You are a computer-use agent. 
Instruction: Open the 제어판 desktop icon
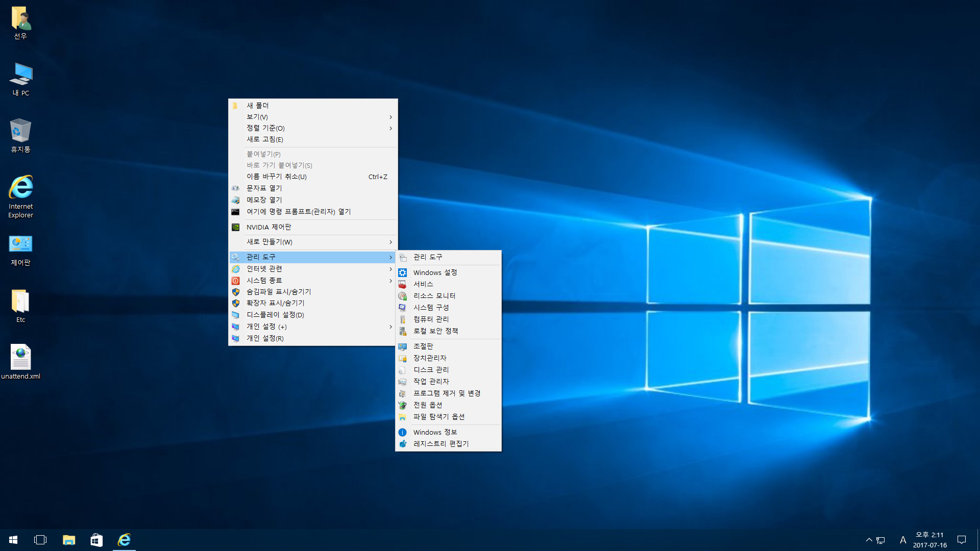pos(20,250)
